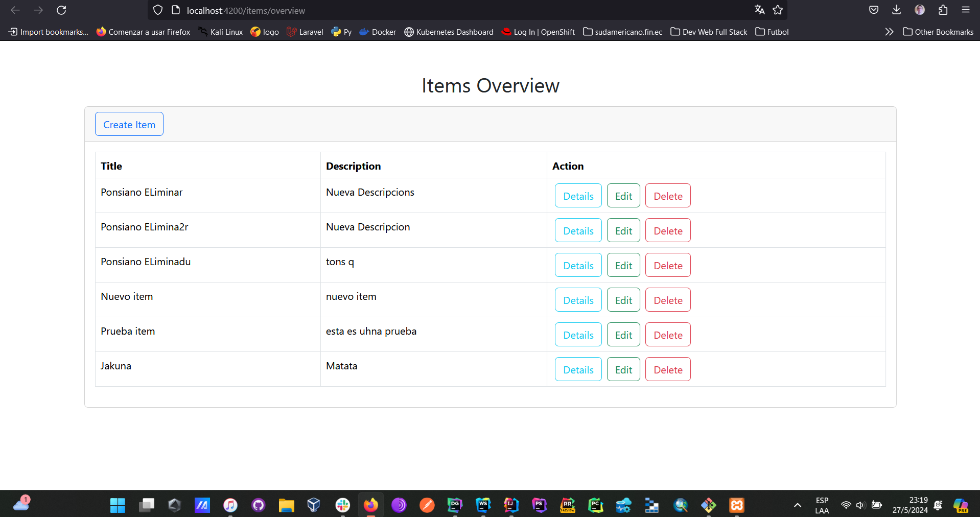Viewport: 980px width, 517px height.
Task: Open the extensions puzzle icon
Action: coord(943,10)
